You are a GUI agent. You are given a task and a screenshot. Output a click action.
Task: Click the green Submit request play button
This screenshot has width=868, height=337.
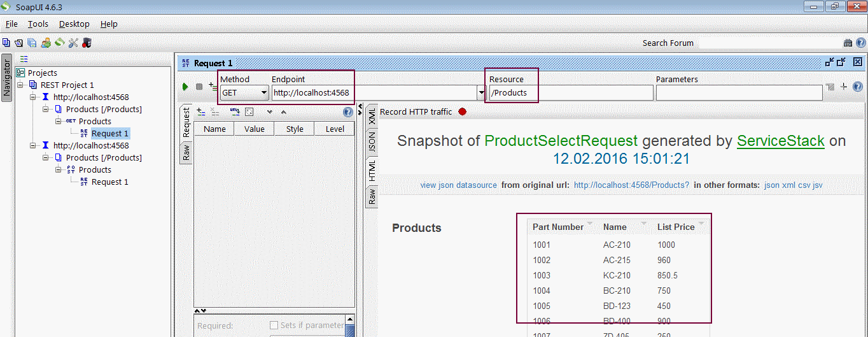(x=185, y=87)
